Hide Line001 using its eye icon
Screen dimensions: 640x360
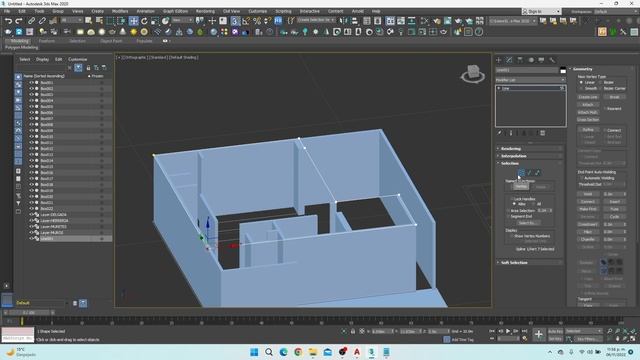point(31,238)
